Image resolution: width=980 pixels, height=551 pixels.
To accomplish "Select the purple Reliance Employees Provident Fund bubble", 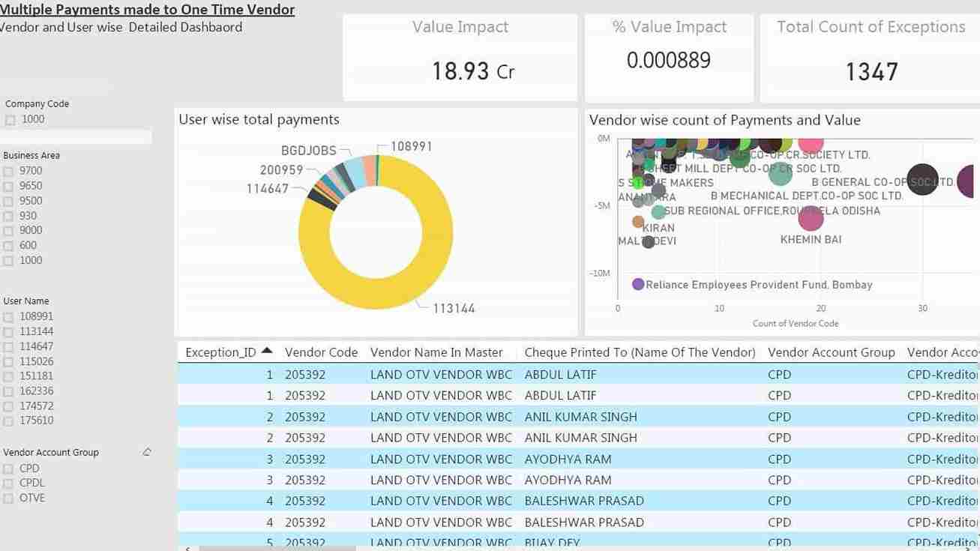I will (x=638, y=284).
